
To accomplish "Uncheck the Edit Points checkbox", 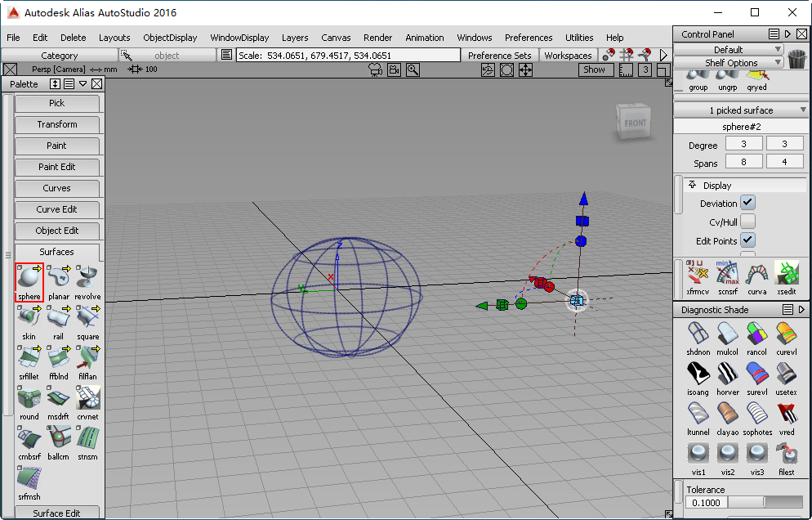I will point(747,240).
